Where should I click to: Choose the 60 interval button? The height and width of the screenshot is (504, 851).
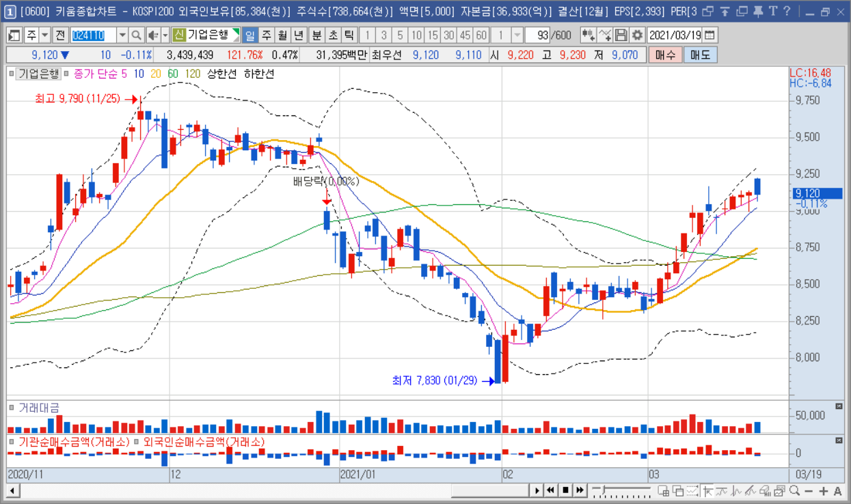[x=481, y=35]
